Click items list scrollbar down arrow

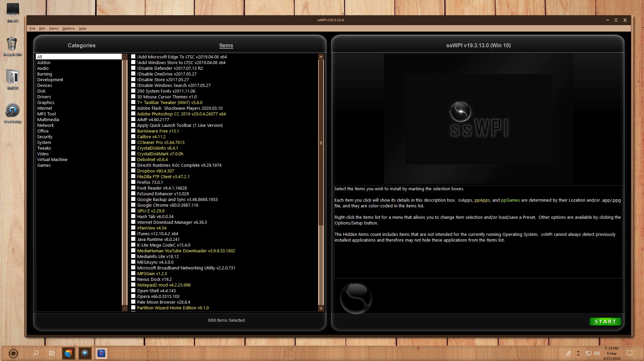pos(321,308)
